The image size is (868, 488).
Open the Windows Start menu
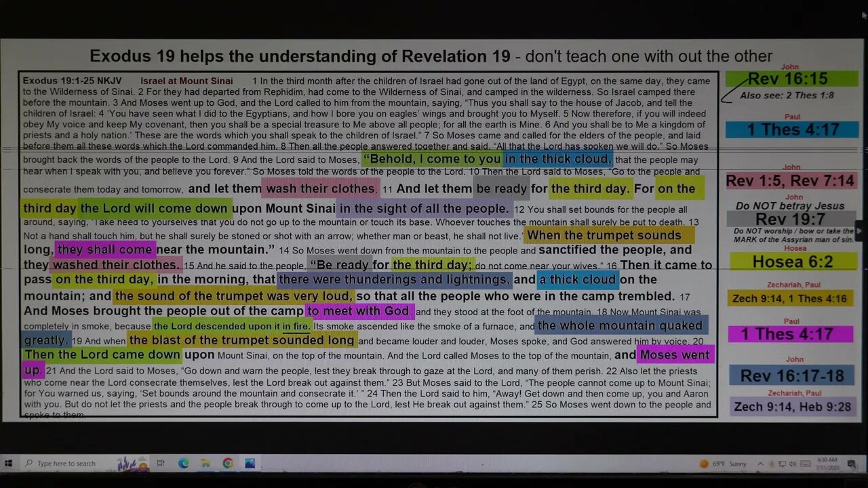9,464
